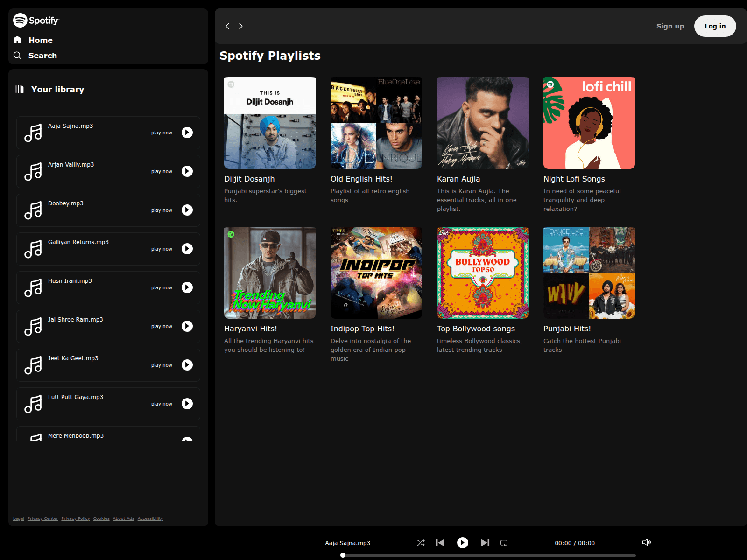Click the Spotify logo
The image size is (747, 560).
click(x=36, y=20)
